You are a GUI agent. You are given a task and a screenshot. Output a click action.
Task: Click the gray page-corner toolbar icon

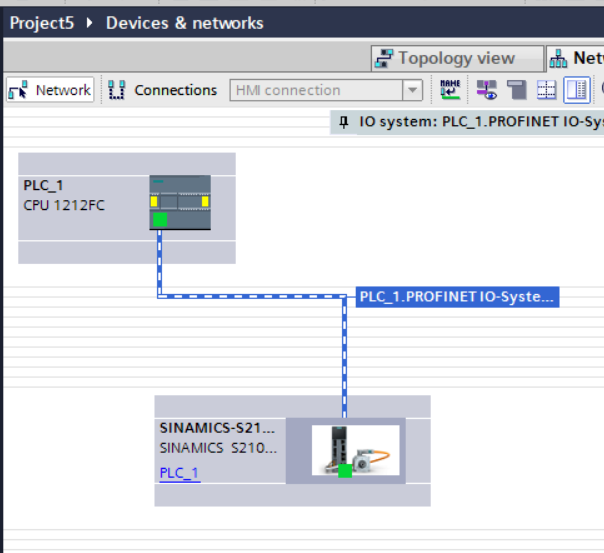[x=516, y=90]
